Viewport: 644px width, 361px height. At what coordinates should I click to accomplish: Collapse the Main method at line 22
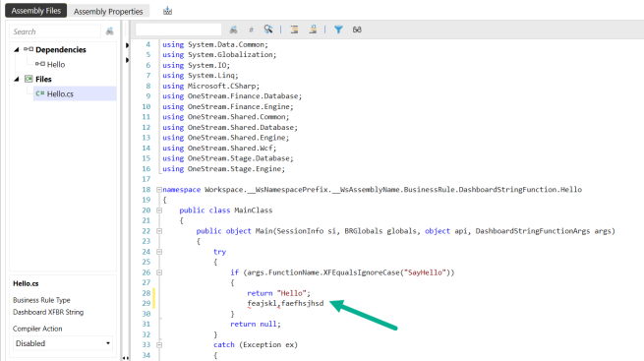159,231
